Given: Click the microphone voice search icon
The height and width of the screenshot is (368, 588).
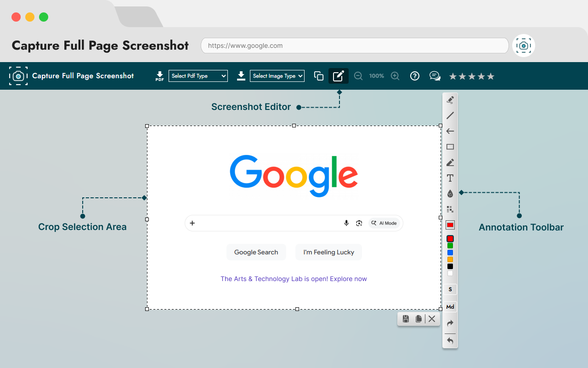Looking at the screenshot, I should tap(346, 223).
